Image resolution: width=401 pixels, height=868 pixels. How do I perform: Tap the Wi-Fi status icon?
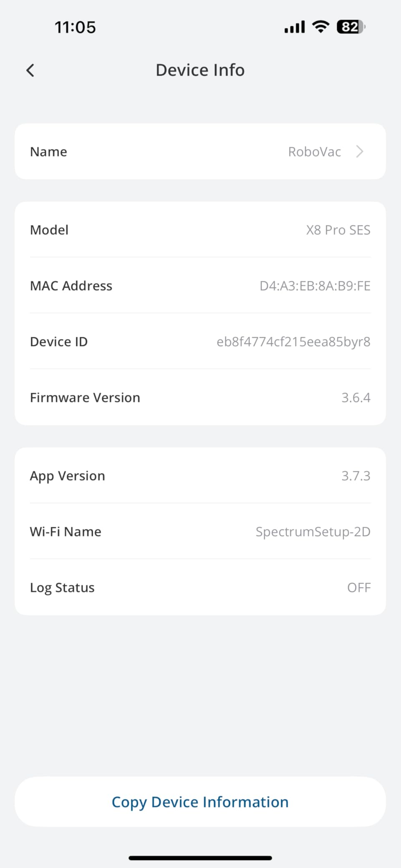[320, 27]
